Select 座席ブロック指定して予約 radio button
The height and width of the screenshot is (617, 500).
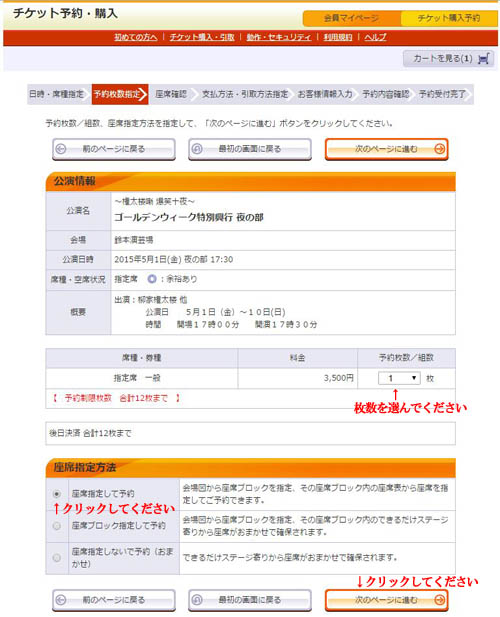tap(57, 526)
